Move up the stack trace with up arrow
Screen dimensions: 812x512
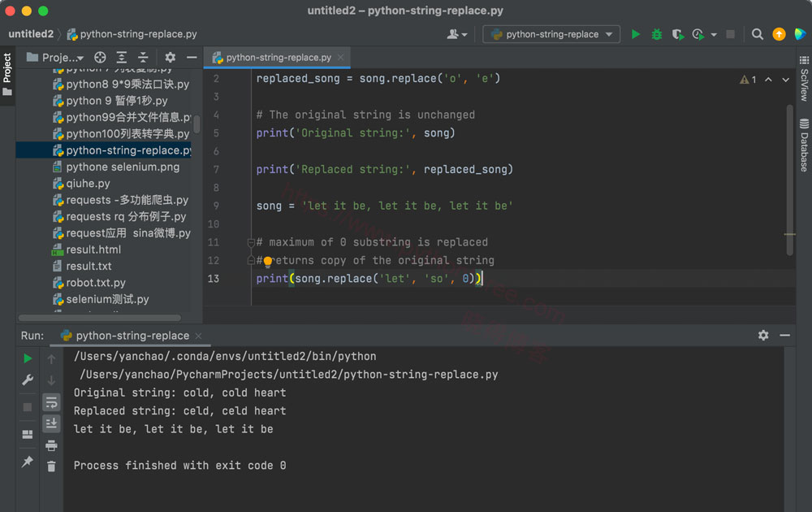click(x=51, y=358)
